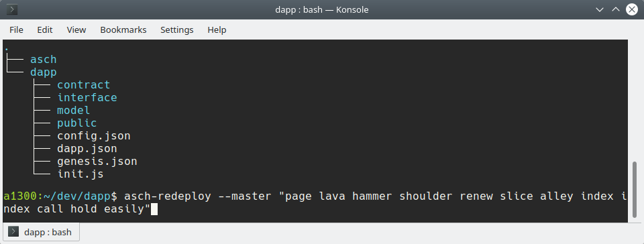Click the genesis.json file entry
This screenshot has height=244, width=644.
97,162
